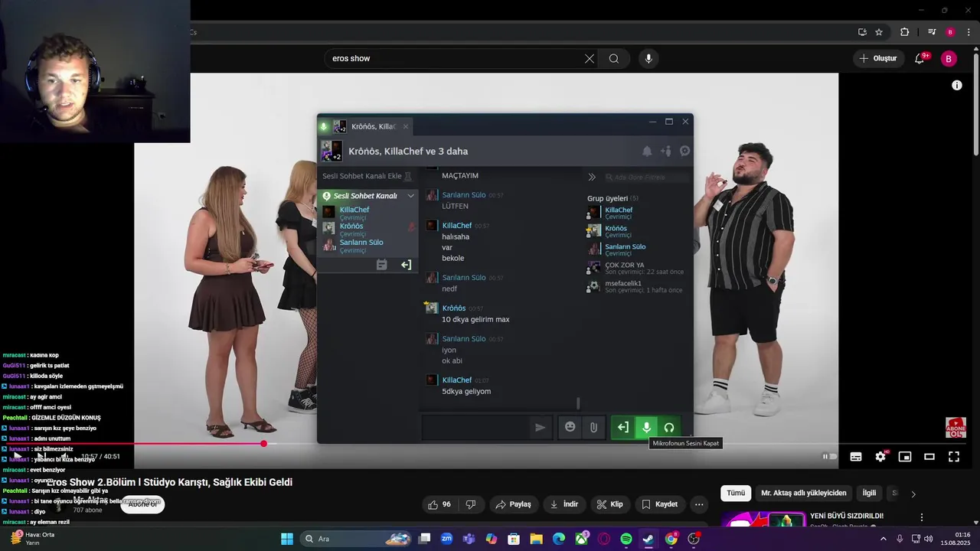This screenshot has height=551, width=980.
Task: Toggle subtitles on the video
Action: pos(856,457)
